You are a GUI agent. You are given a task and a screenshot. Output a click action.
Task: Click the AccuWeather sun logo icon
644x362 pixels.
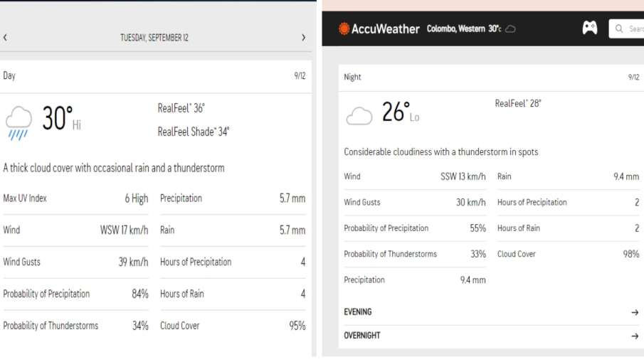(x=344, y=28)
